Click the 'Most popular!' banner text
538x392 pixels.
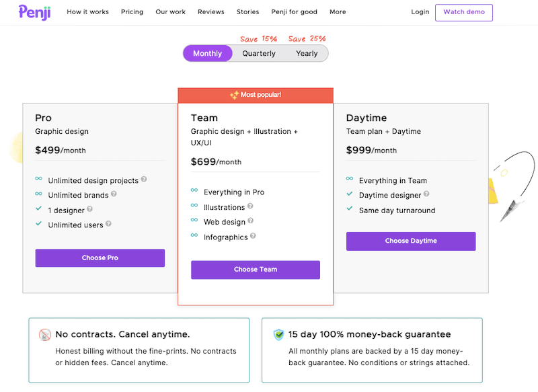pyautogui.click(x=261, y=95)
